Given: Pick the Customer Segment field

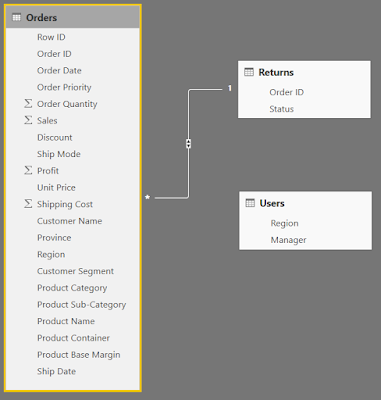Looking at the screenshot, I should pos(73,271).
